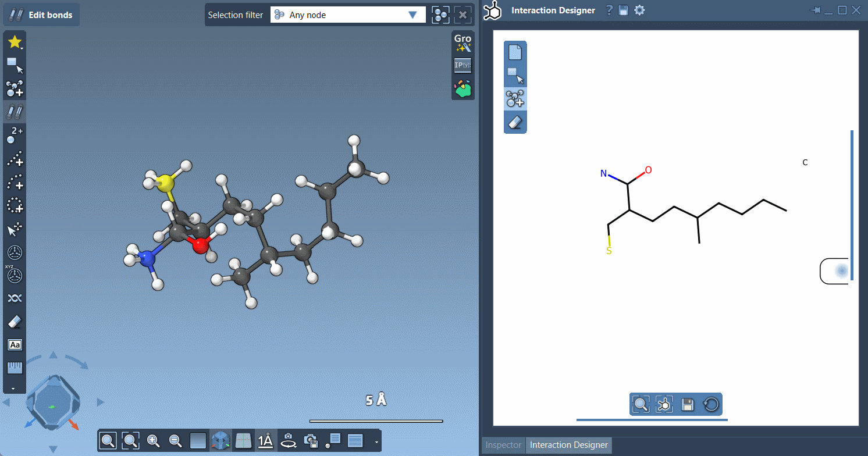This screenshot has height=456, width=868.
Task: Switch to the Interaction Designer tab
Action: (x=568, y=445)
